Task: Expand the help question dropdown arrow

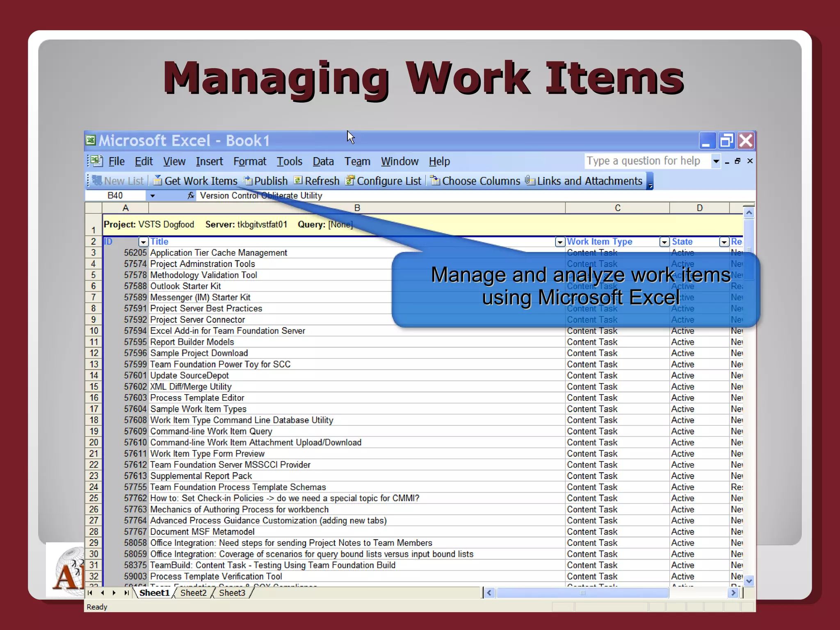Action: tap(716, 161)
